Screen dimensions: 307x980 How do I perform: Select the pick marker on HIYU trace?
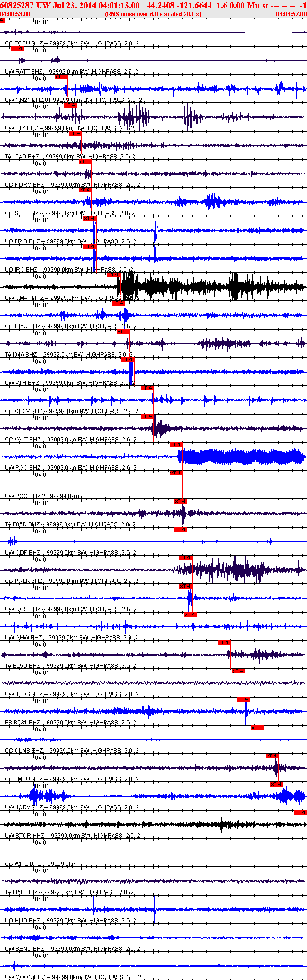[x=118, y=303]
